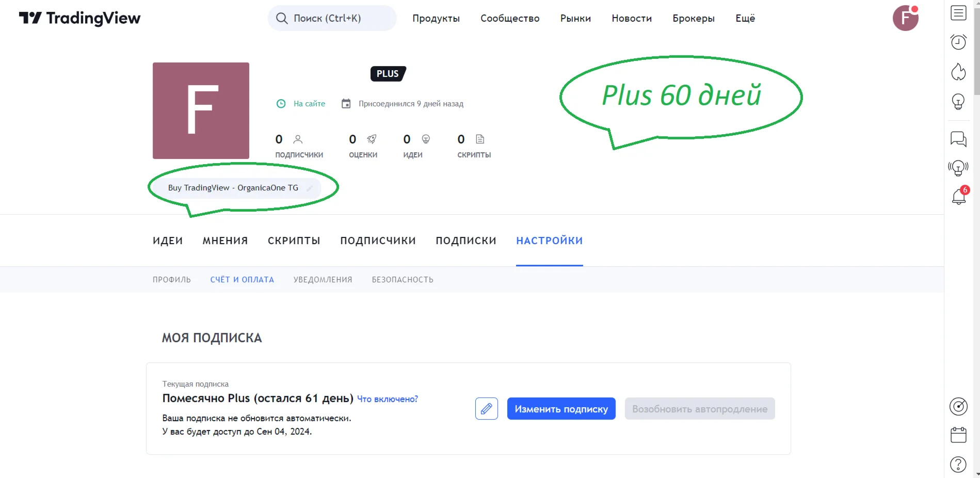Open the БЕЗОПАСНОСТЬ subtab
980x478 pixels.
tap(403, 280)
